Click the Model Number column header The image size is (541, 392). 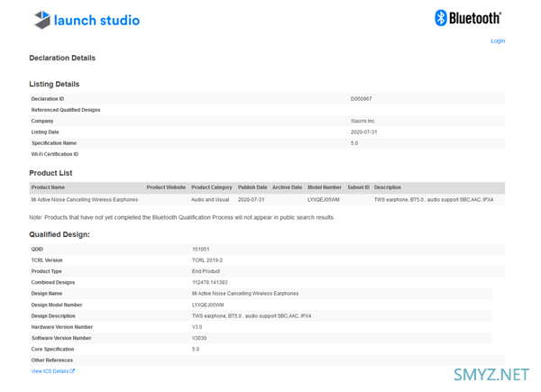point(325,187)
